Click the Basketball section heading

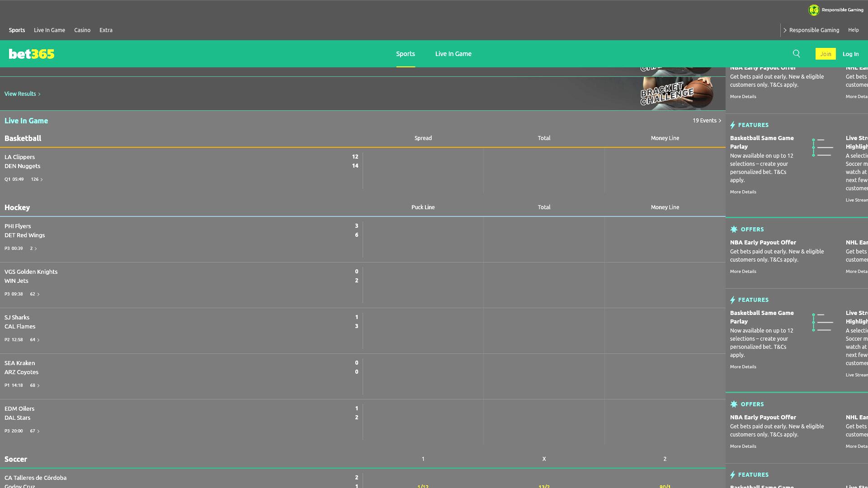tap(23, 138)
